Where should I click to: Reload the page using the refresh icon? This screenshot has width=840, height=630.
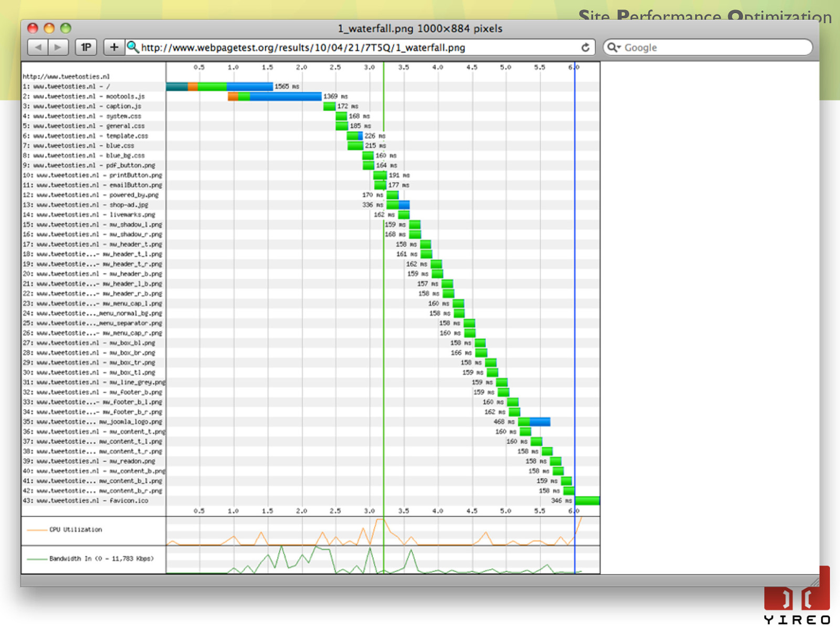coord(585,47)
